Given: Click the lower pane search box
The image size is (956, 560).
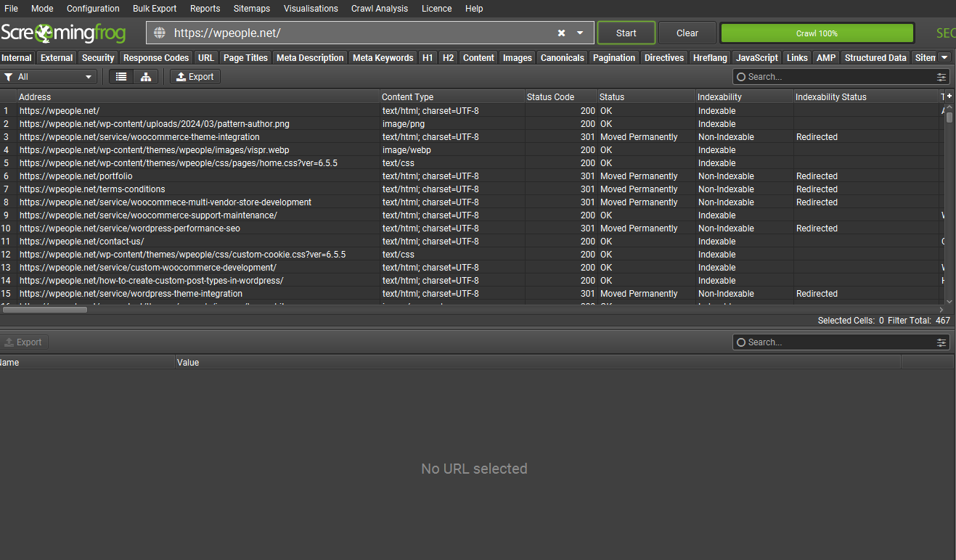Looking at the screenshot, I should click(833, 342).
